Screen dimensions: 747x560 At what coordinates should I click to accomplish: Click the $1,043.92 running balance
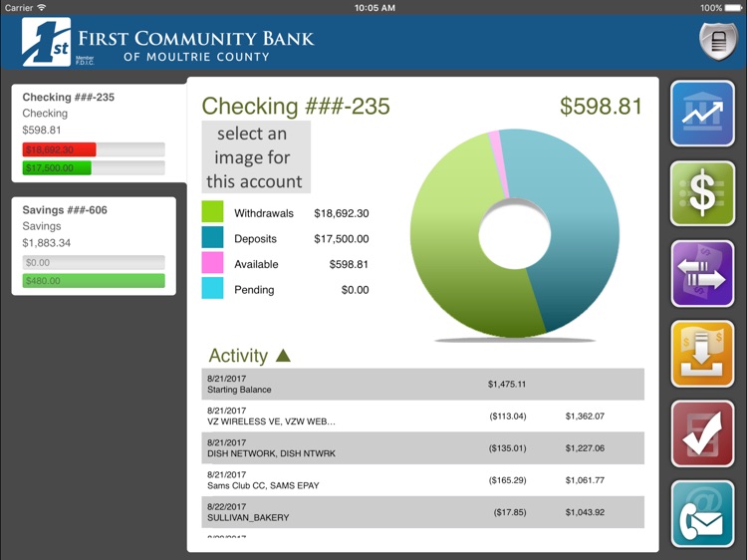[585, 512]
